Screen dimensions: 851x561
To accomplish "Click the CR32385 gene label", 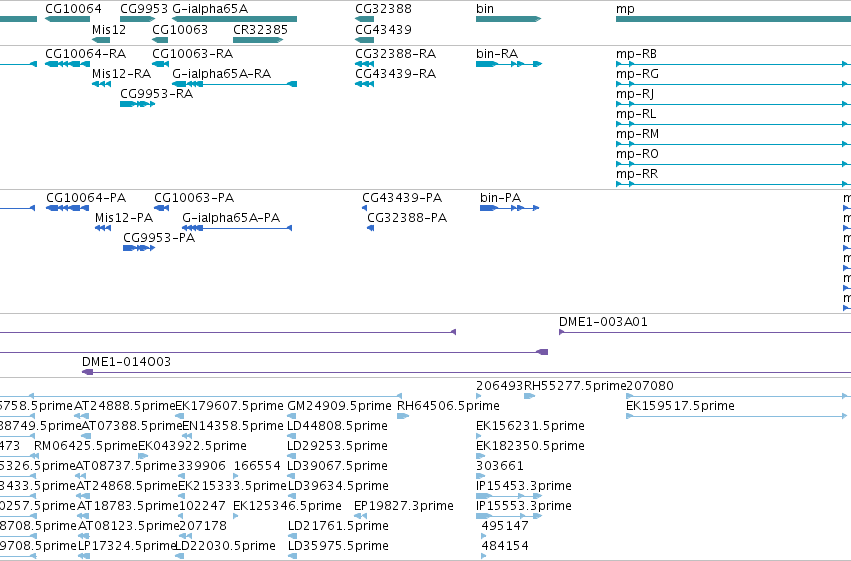I will (x=261, y=29).
